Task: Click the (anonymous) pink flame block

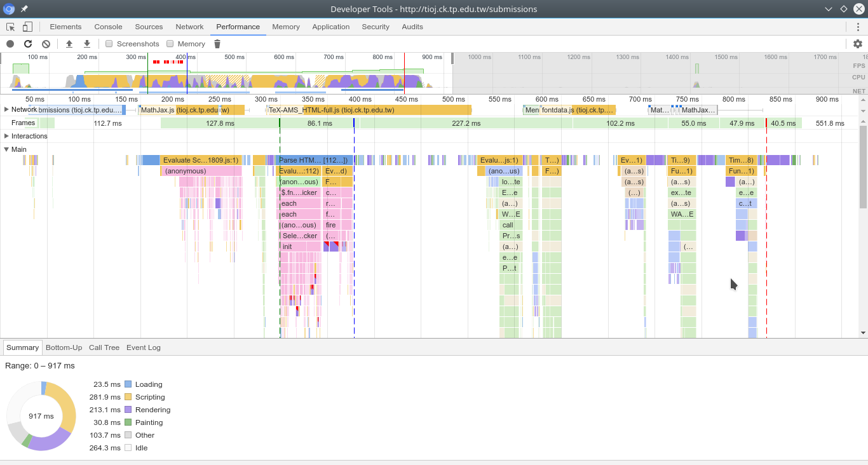Action: click(201, 171)
